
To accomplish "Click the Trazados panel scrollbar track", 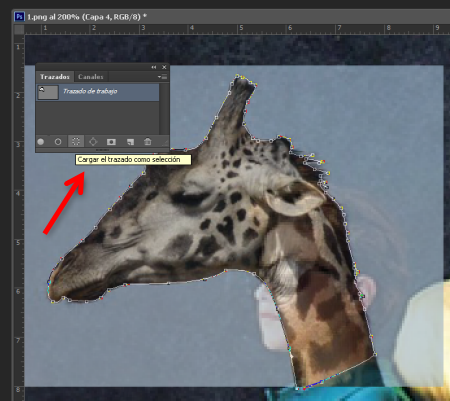I will [164, 109].
